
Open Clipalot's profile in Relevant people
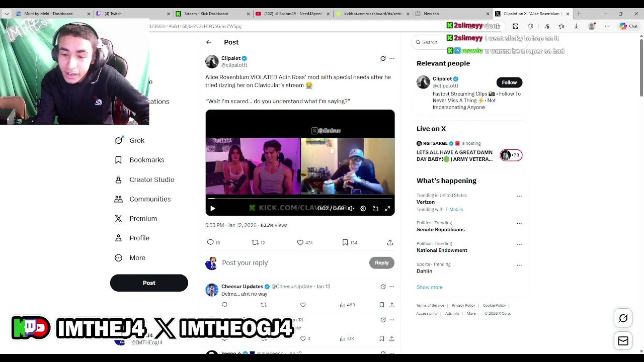tap(442, 79)
